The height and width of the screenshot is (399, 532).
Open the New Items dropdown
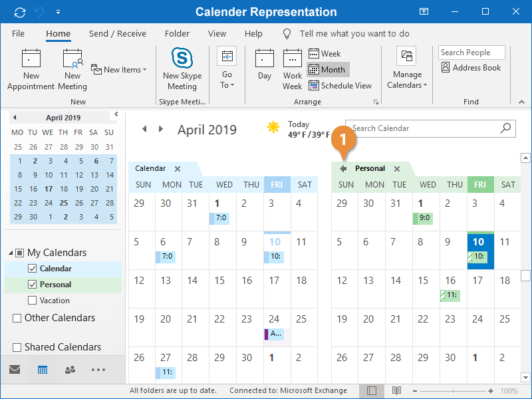coord(119,70)
